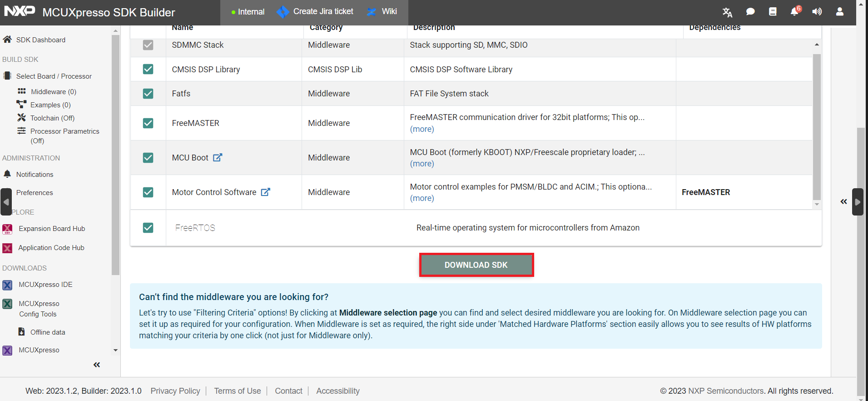
Task: Open the documentation book icon
Action: click(773, 12)
